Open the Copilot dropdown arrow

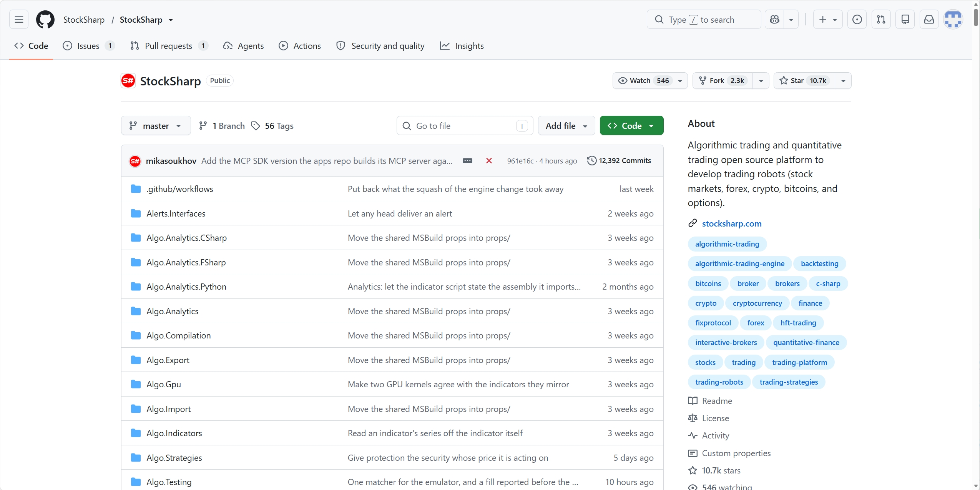point(791,19)
